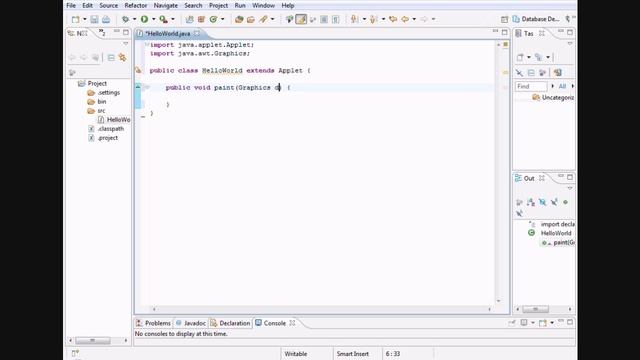Click the Back navigation arrow icon
Screen dimensions: 640x360
click(x=405, y=19)
